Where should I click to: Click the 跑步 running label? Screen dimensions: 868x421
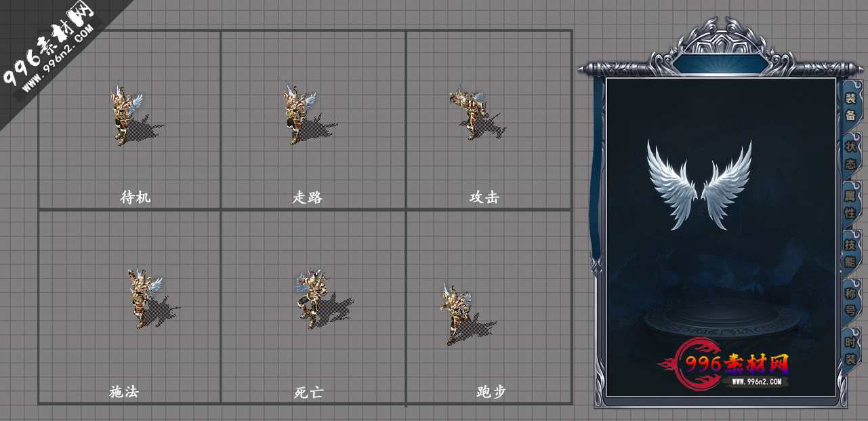[x=491, y=392]
